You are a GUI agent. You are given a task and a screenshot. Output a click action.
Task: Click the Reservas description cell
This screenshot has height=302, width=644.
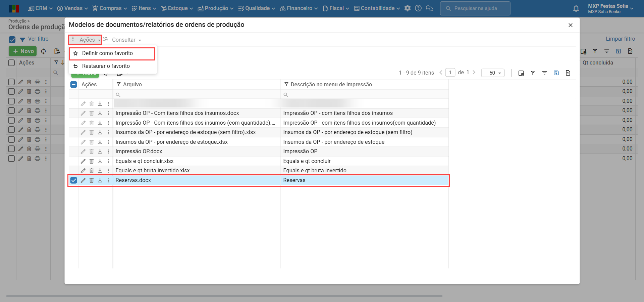365,180
